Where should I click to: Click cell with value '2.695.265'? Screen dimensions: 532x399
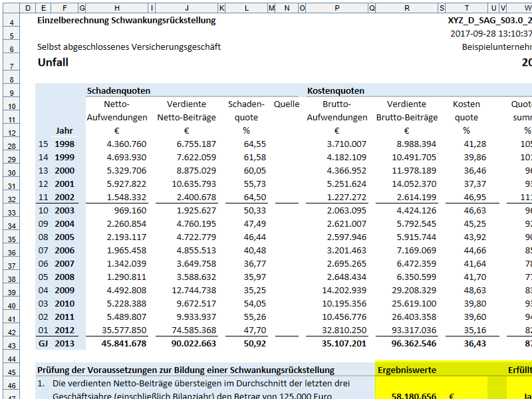click(346, 263)
